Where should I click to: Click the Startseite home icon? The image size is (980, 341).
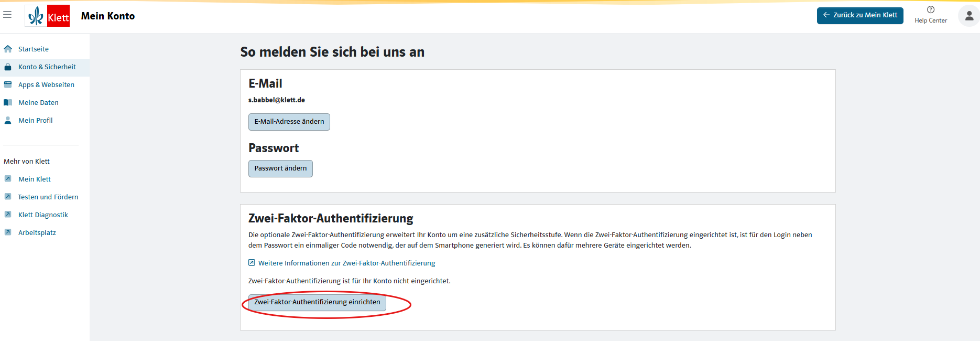coord(8,49)
